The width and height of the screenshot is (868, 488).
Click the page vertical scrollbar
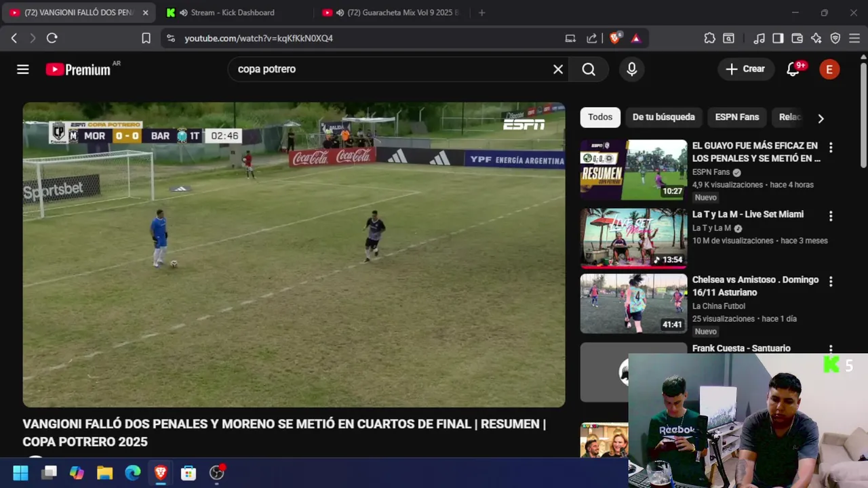pyautogui.click(x=863, y=115)
